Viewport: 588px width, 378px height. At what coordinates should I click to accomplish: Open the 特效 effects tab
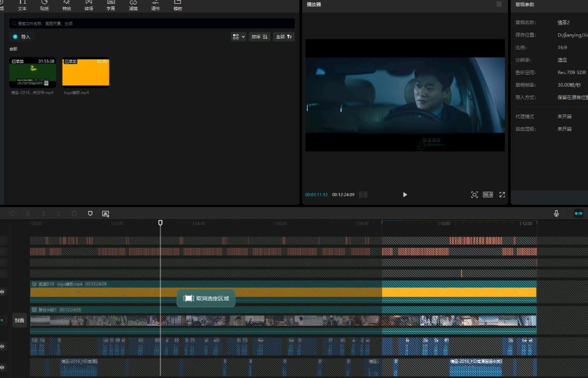(67, 5)
